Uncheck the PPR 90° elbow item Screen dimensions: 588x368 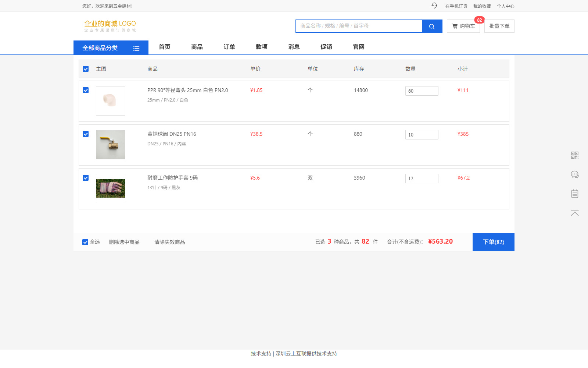[x=86, y=90]
